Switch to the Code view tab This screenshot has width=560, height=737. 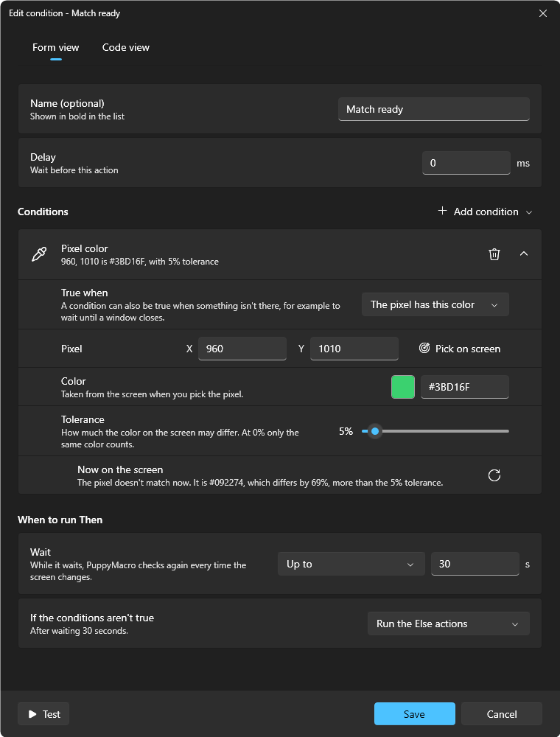click(126, 47)
